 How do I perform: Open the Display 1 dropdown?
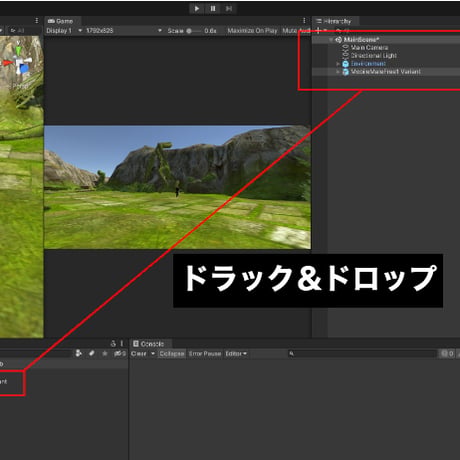click(x=64, y=31)
